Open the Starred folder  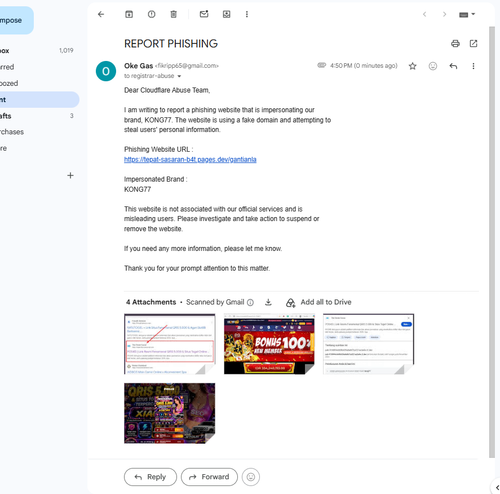click(x=38, y=67)
